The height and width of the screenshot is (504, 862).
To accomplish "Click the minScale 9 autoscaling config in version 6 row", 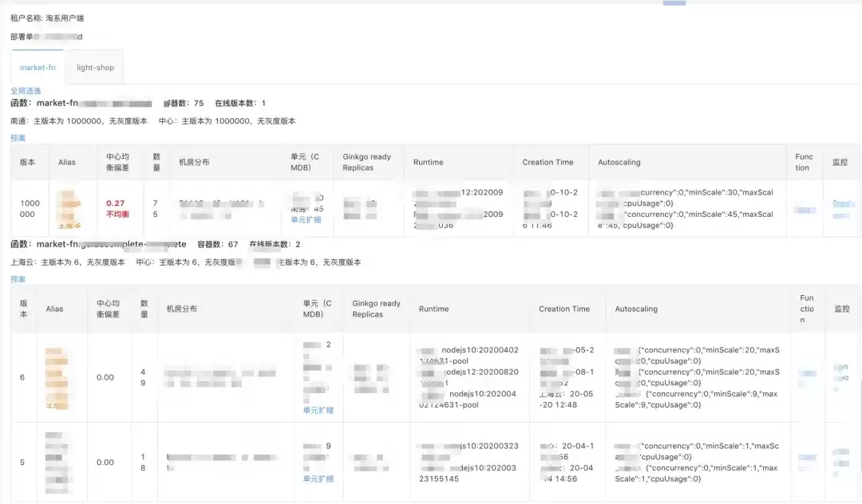I will [696, 400].
